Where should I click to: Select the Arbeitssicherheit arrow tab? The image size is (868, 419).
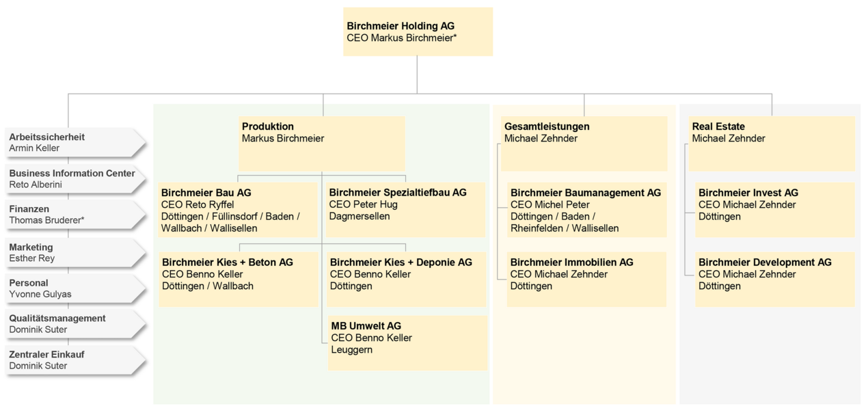[74, 143]
